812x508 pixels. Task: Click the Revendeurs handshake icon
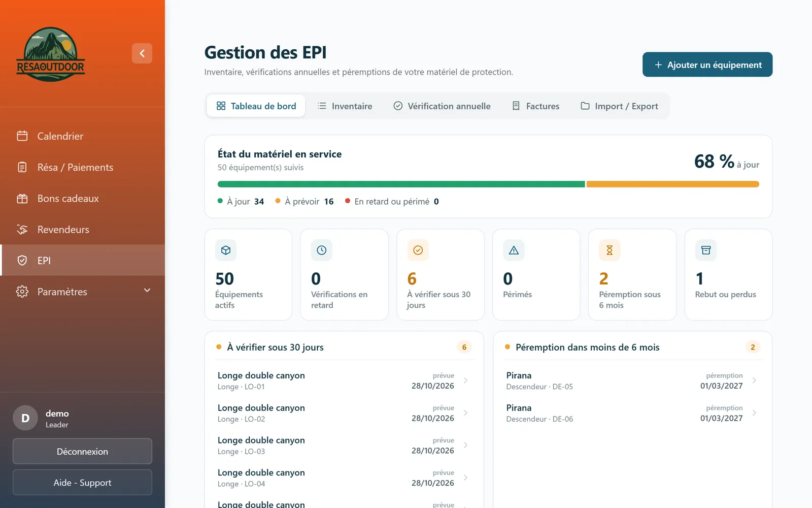click(22, 229)
